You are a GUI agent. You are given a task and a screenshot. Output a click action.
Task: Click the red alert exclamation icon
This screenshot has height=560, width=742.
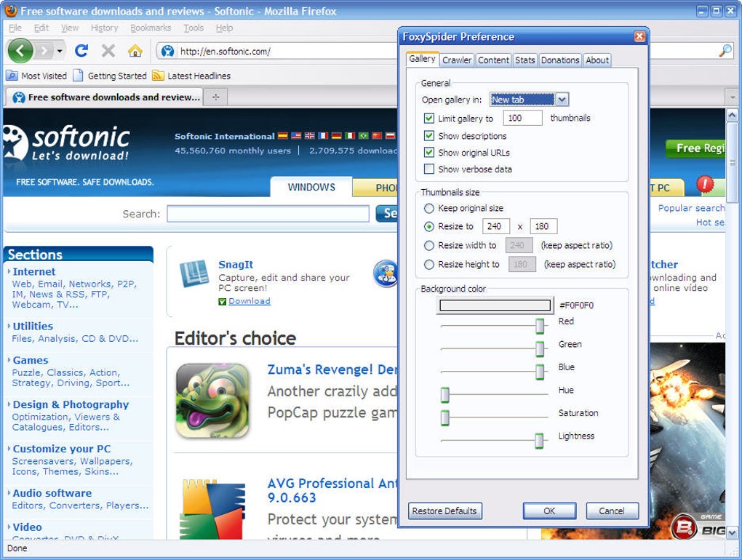click(x=705, y=184)
